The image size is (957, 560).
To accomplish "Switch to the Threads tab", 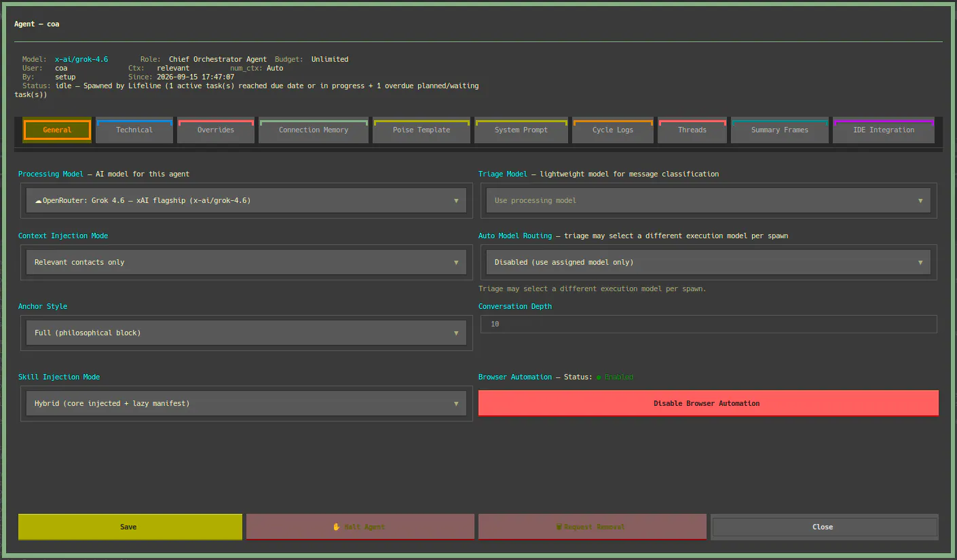I will (x=692, y=130).
